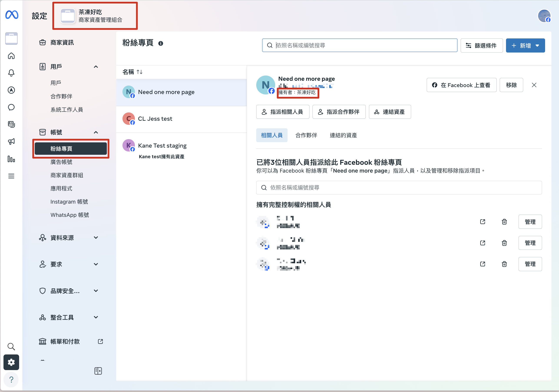
Task: Expand the 品牌安全 section
Action: pos(96,291)
